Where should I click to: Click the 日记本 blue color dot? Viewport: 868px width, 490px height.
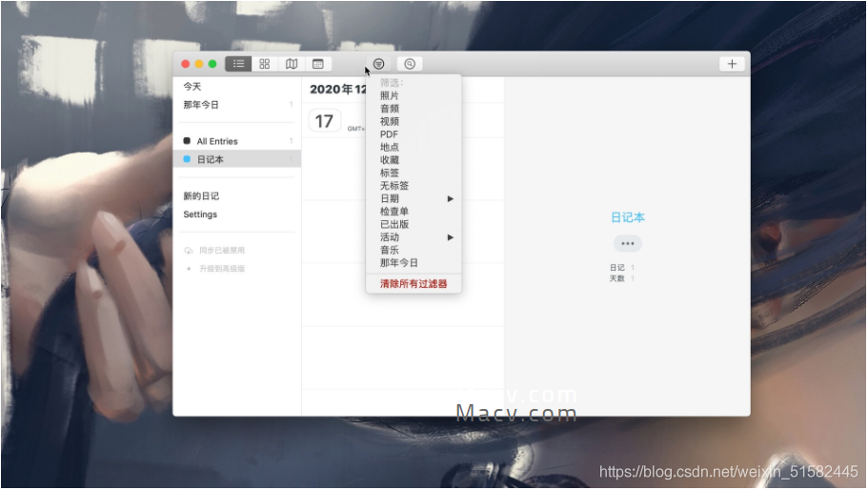click(x=187, y=159)
